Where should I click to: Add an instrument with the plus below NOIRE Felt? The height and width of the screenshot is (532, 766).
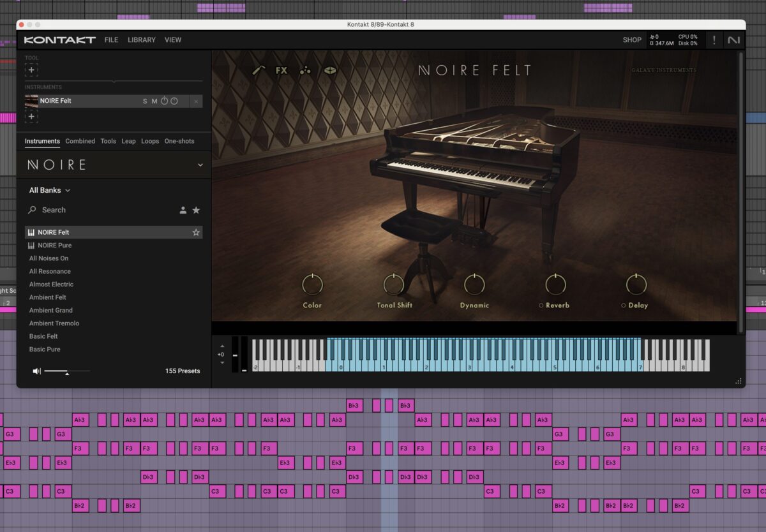pos(31,117)
